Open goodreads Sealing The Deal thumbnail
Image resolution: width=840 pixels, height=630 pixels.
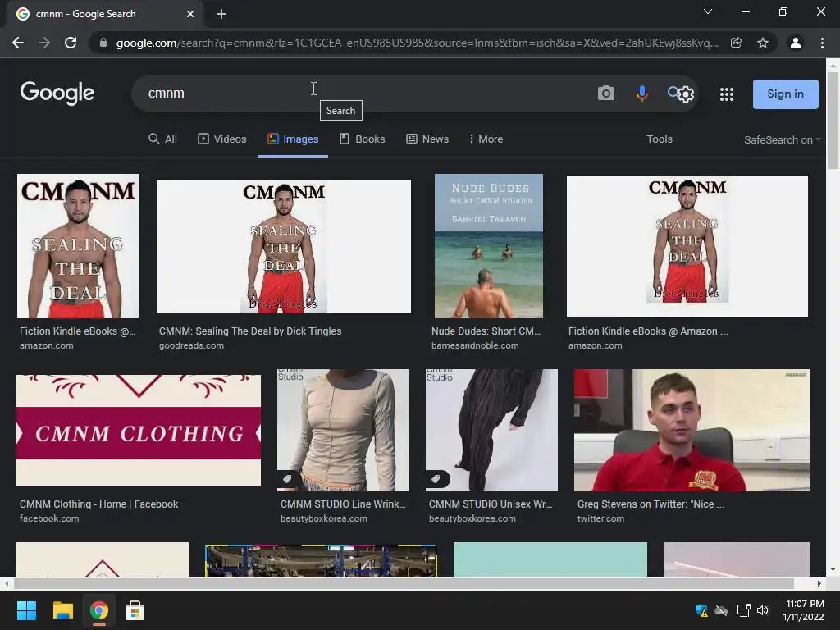point(283,246)
